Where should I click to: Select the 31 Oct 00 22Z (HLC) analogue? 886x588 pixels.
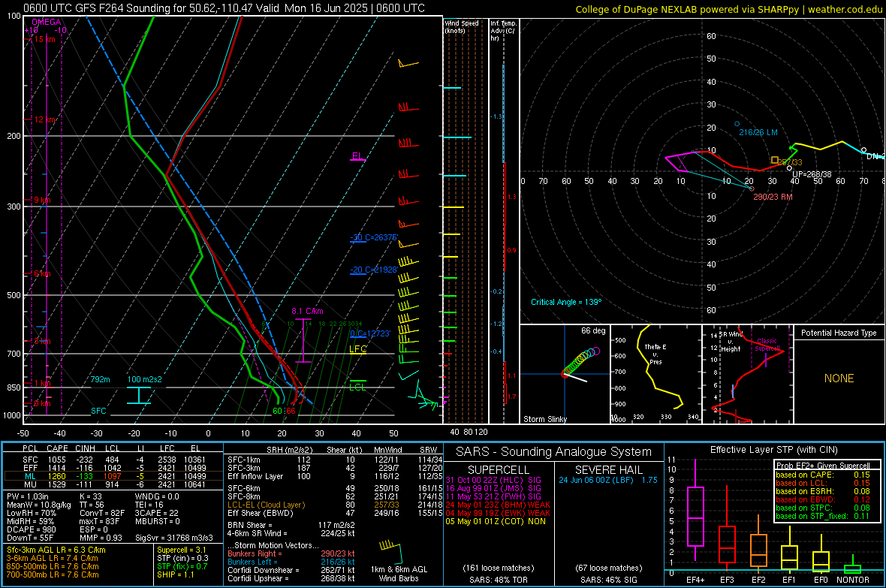493,480
